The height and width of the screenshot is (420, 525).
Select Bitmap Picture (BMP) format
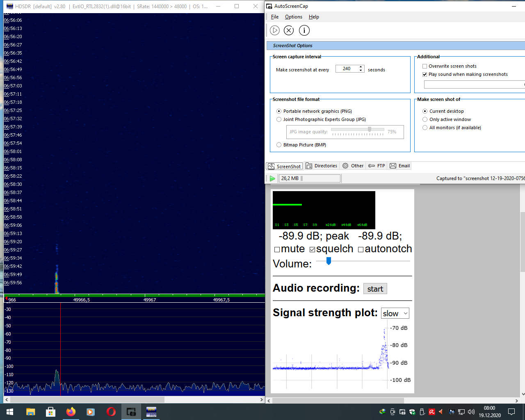[x=279, y=145]
